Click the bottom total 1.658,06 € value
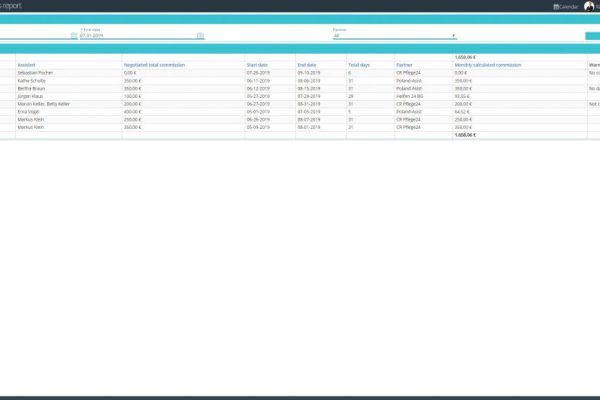The height and width of the screenshot is (400, 600). tap(465, 135)
